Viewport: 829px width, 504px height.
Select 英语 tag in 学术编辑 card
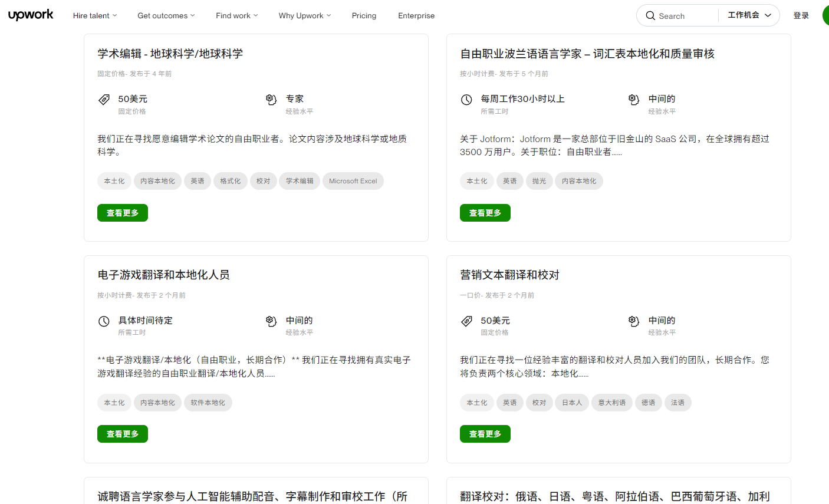[x=198, y=181]
